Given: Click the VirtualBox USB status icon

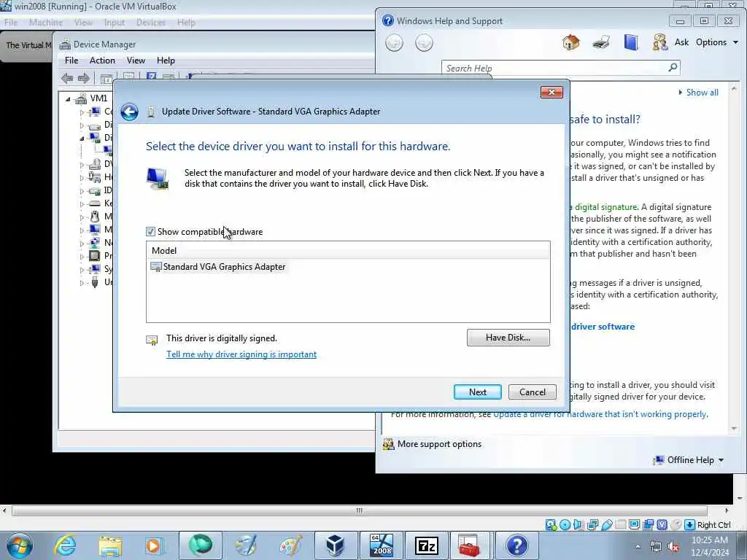Looking at the screenshot, I should point(606,525).
